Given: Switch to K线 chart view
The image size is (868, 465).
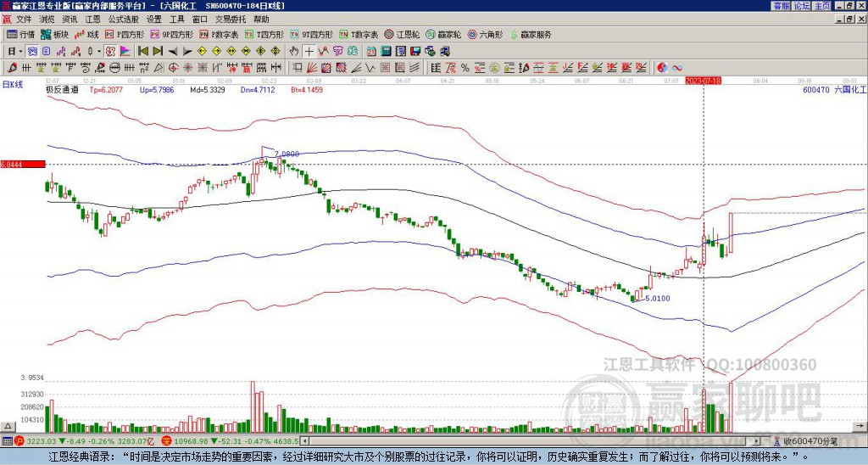Looking at the screenshot, I should pos(86,35).
